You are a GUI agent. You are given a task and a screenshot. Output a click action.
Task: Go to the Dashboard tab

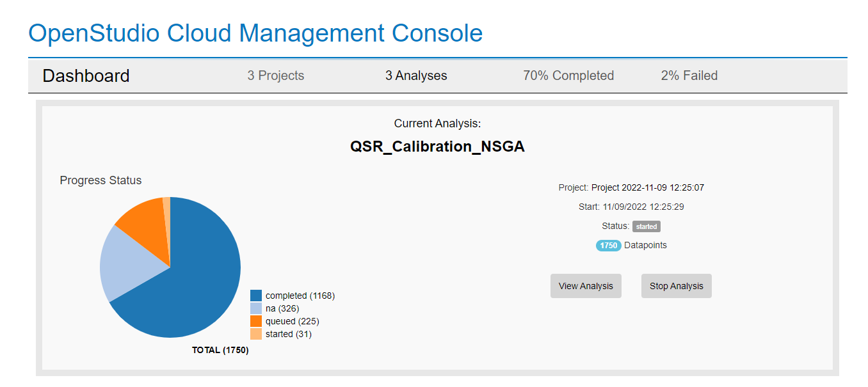pos(86,75)
